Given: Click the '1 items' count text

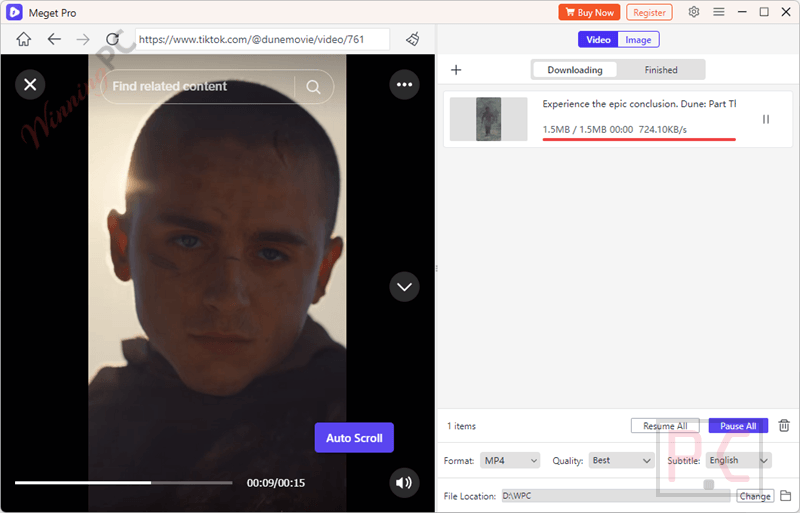Looking at the screenshot, I should coord(461,426).
